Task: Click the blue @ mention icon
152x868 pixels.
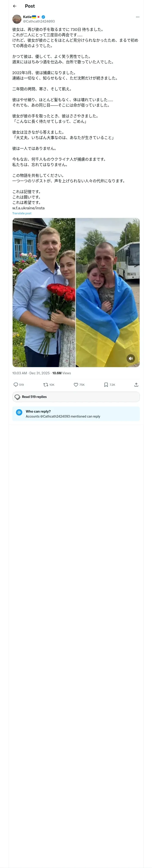Action: pyautogui.click(x=19, y=412)
